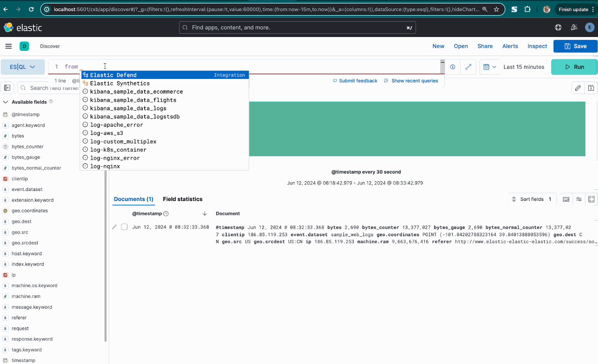Screen dimensions: 598x364
Task: Bookmark this page with the star
Action: [496, 9]
